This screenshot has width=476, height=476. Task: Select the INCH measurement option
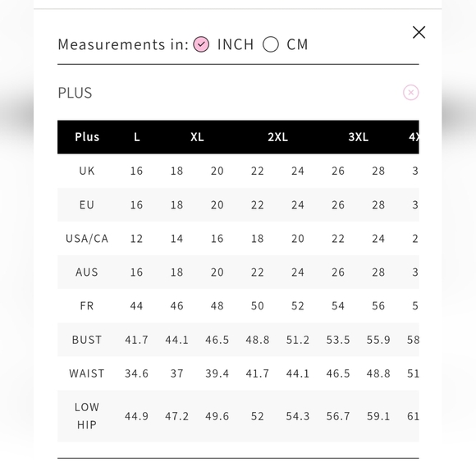click(201, 44)
